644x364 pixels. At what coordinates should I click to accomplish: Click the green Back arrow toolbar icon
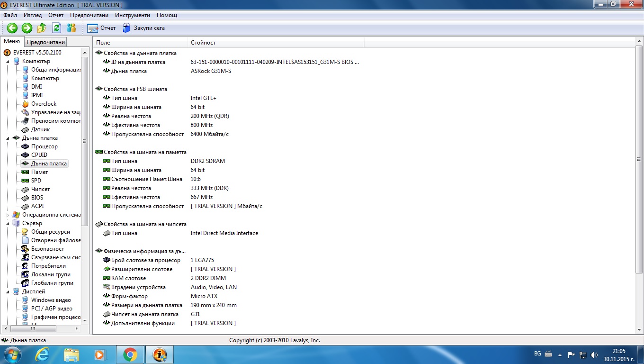(x=12, y=28)
